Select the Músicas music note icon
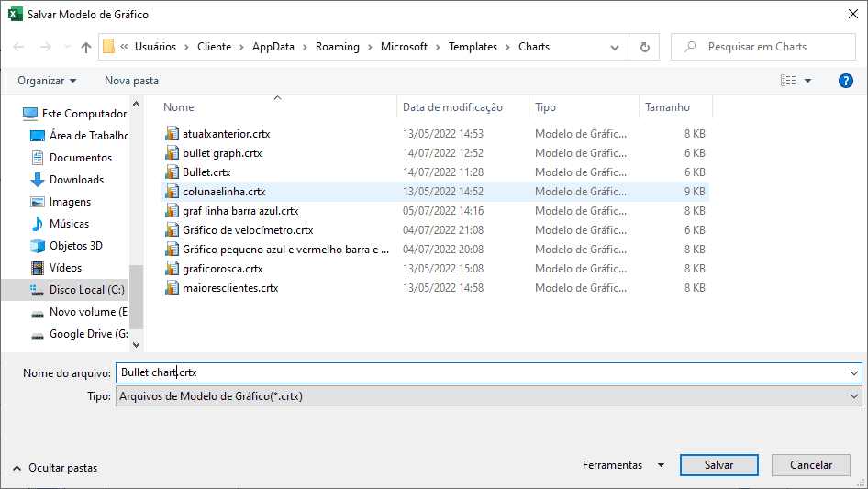 [x=38, y=224]
